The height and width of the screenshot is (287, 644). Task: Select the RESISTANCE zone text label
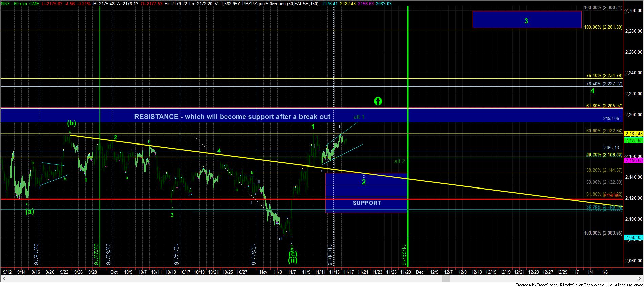click(232, 117)
